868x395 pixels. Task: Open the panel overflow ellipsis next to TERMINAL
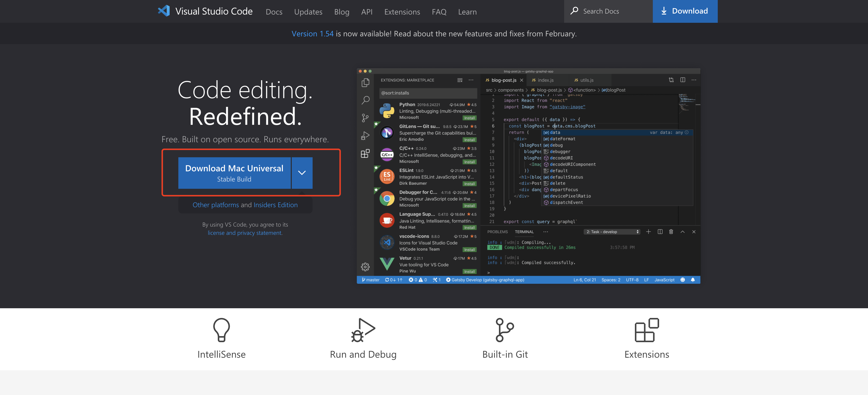pos(545,232)
